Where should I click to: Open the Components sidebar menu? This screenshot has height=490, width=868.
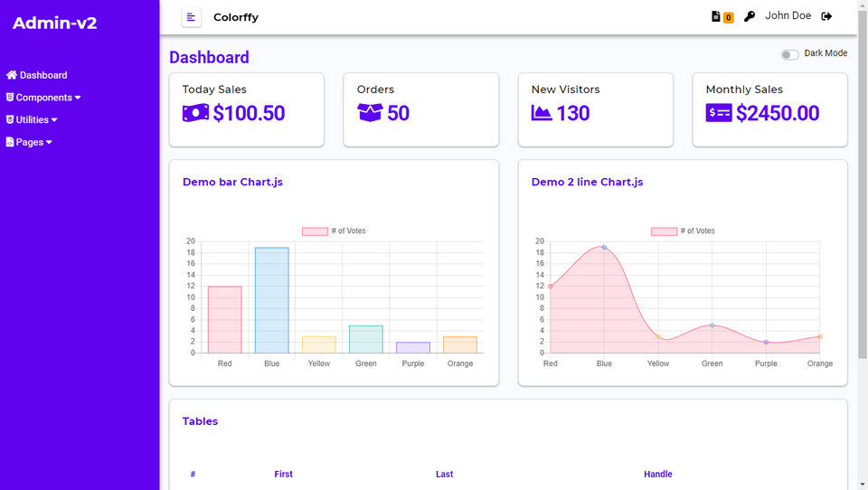point(43,98)
